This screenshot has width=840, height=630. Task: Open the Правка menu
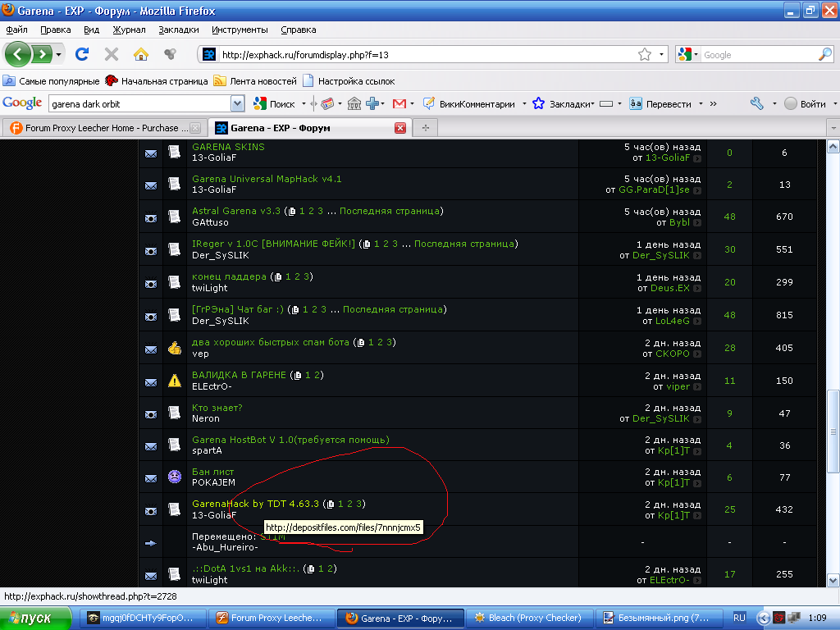(55, 30)
